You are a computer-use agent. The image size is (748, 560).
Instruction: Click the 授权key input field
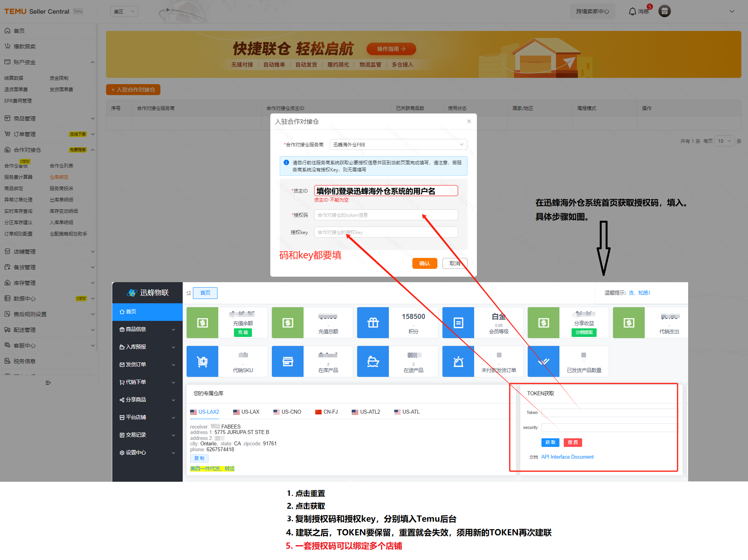(386, 232)
